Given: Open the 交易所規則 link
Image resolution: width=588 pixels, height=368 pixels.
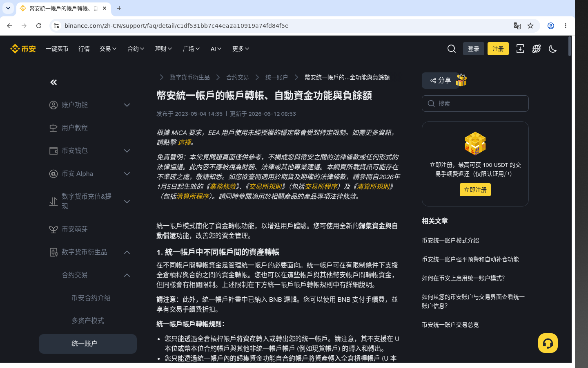Looking at the screenshot, I should click(x=265, y=186).
